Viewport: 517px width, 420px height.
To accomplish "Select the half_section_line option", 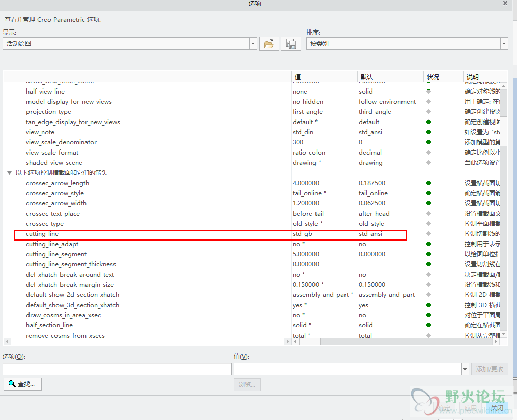I will click(x=49, y=325).
